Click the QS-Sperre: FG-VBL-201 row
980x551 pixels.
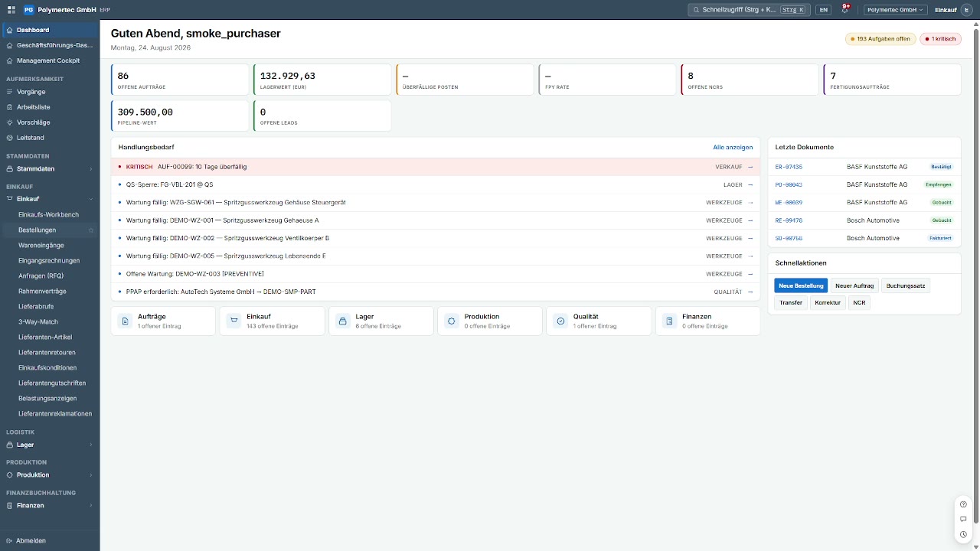[x=435, y=184]
